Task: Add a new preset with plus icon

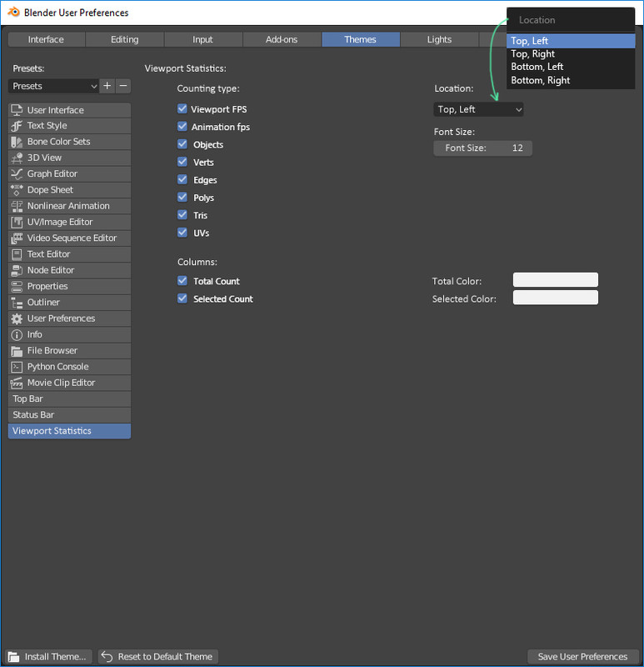Action: [x=107, y=86]
